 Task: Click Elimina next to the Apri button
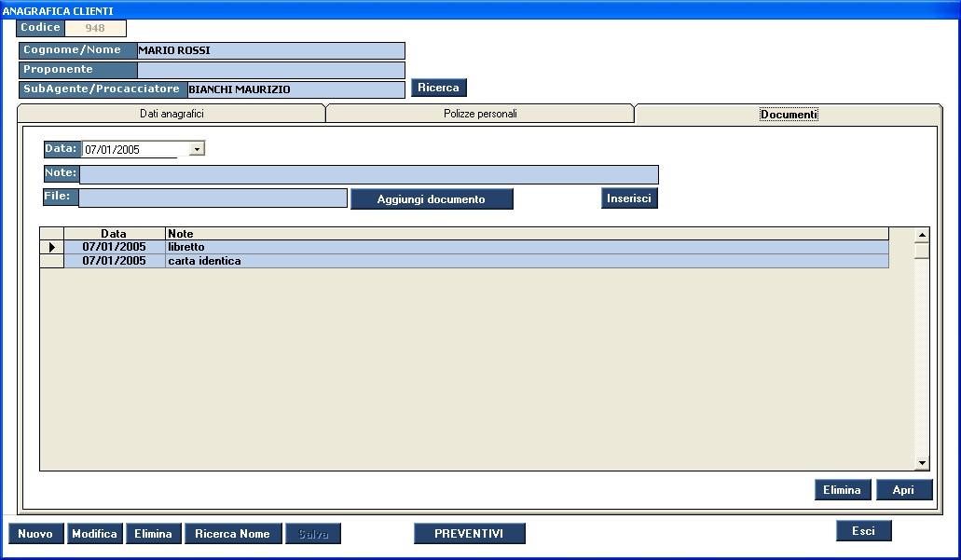point(842,489)
